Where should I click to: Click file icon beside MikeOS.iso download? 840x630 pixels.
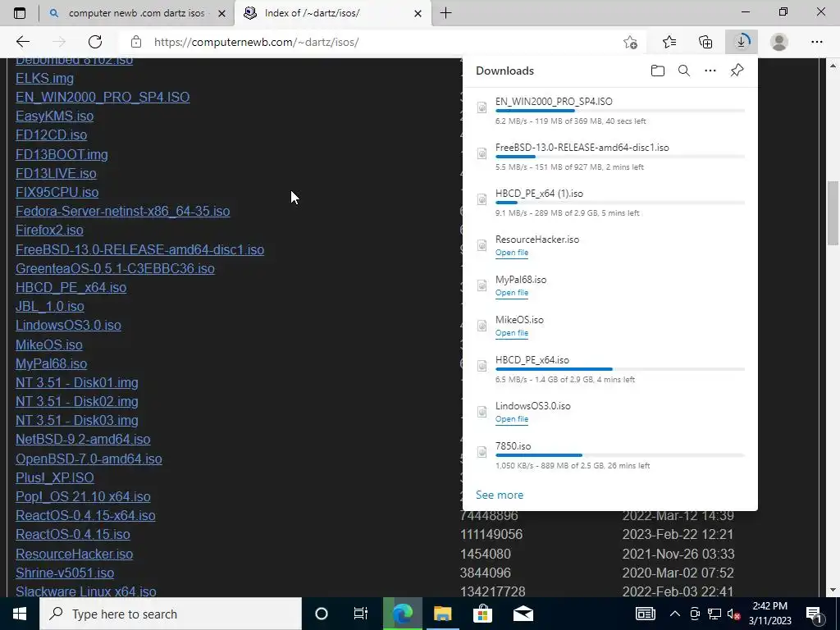[482, 326]
